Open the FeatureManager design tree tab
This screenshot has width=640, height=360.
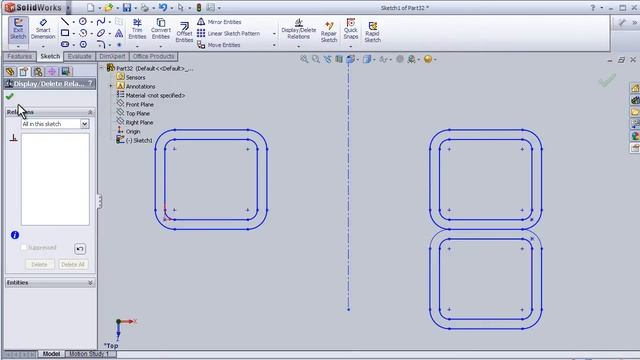10,72
